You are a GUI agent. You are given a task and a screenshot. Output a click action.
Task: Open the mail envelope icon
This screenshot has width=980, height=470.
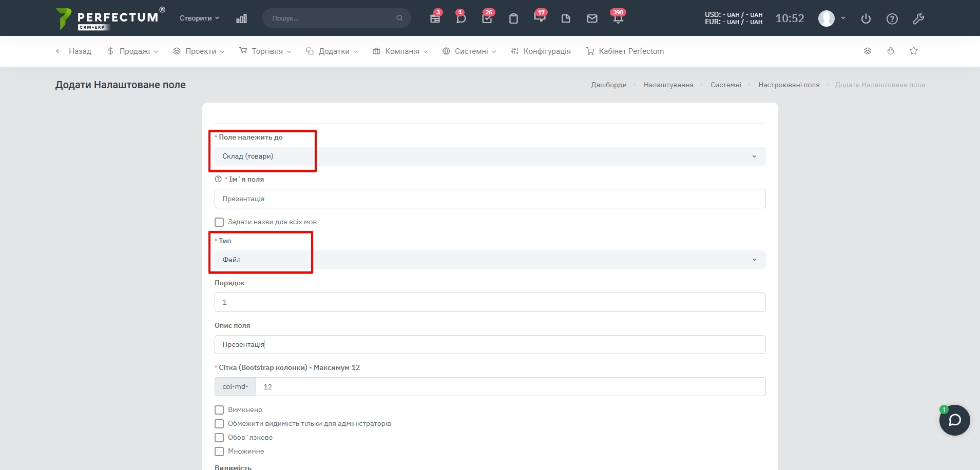[x=592, y=18]
